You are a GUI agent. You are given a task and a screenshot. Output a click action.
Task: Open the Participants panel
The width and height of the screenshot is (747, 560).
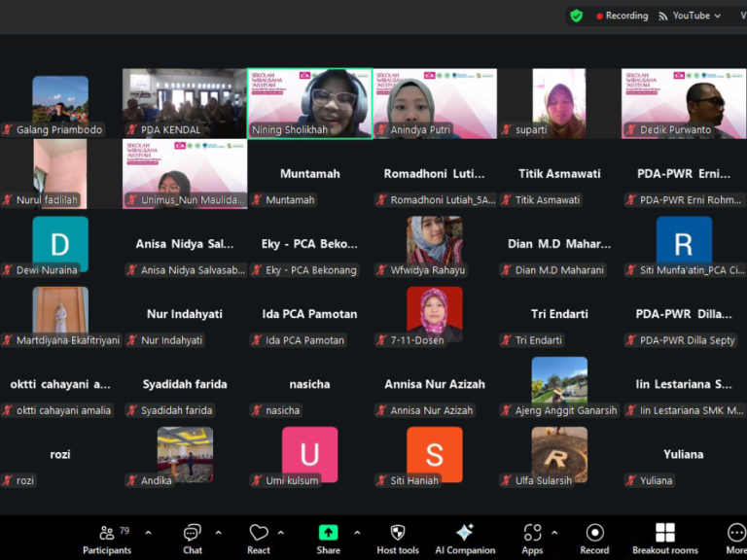tap(107, 538)
